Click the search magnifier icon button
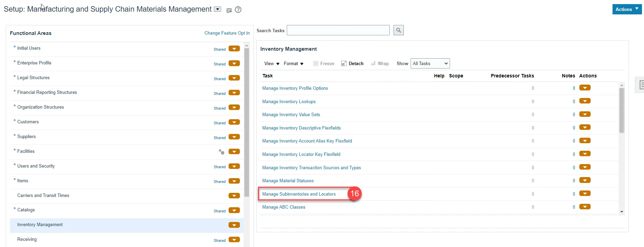Screen dimensions: 644x247 click(398, 30)
